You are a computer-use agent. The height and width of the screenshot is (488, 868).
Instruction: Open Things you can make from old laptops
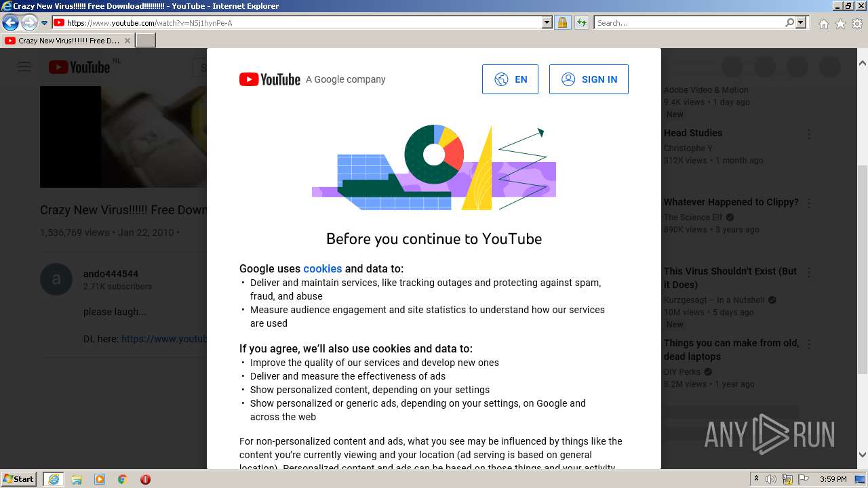(x=731, y=350)
